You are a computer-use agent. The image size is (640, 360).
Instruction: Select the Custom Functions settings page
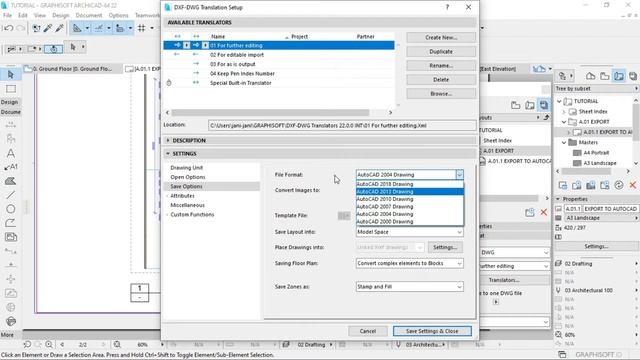coord(192,215)
